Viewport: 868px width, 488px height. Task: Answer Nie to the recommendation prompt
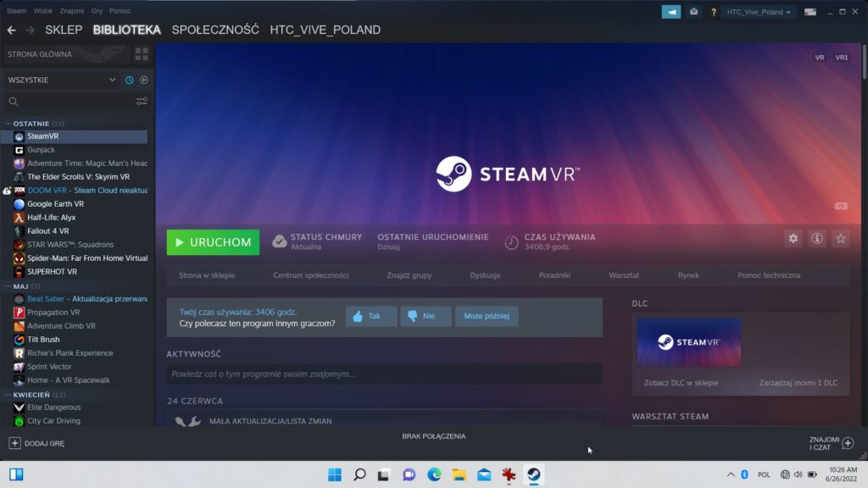426,316
